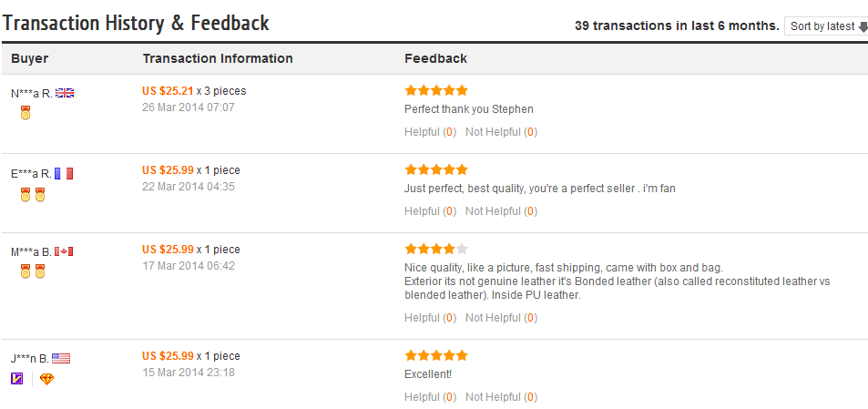
Task: Mark "Perfect thank you Stephen" review Not Helpful
Action: (501, 132)
